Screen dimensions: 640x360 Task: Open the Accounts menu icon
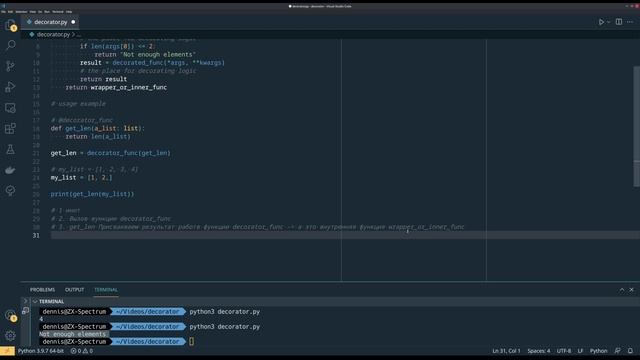point(10,315)
